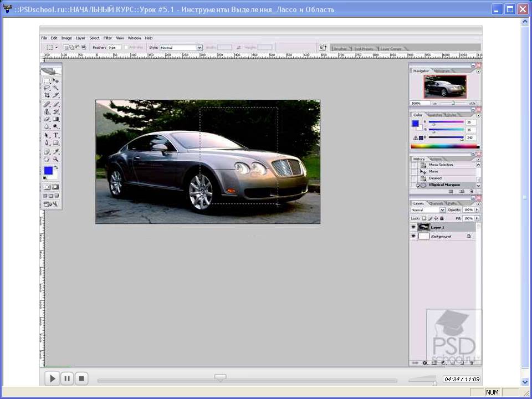
Task: Enable the lock transparent pixels checkbox
Action: coord(424,218)
